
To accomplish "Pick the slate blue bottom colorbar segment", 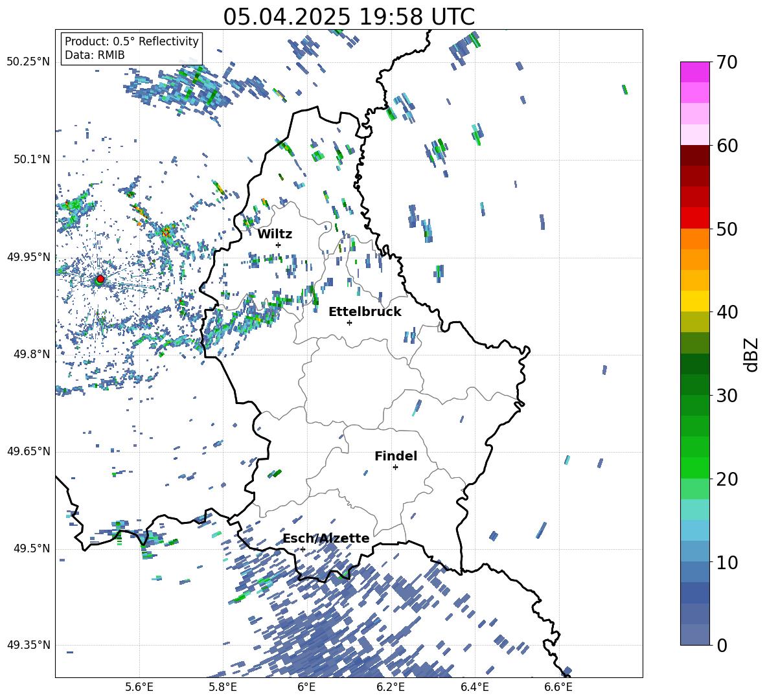I will (x=694, y=635).
